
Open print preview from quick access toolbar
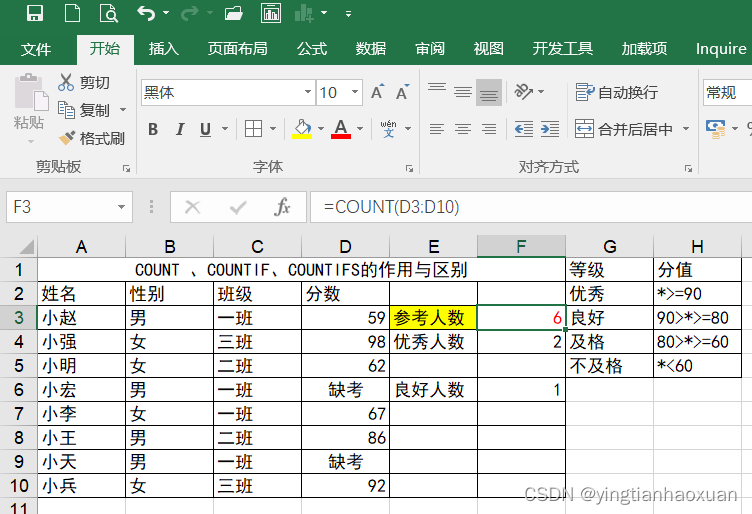109,13
